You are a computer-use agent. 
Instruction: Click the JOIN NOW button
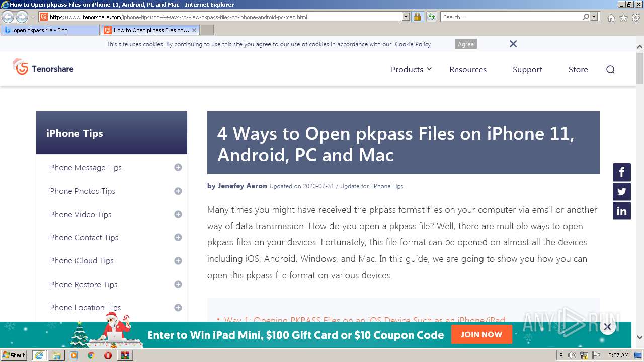point(481,334)
